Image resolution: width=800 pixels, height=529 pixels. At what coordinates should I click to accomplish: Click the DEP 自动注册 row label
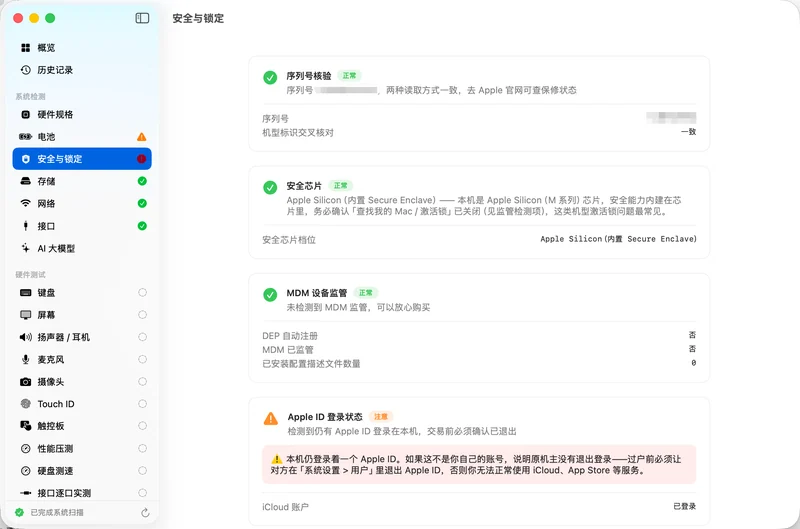tap(290, 336)
